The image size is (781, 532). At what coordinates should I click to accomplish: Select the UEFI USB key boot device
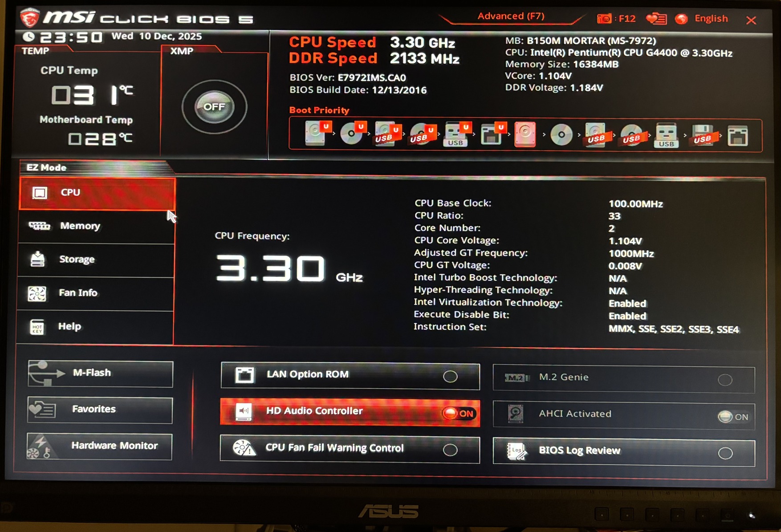pos(457,134)
